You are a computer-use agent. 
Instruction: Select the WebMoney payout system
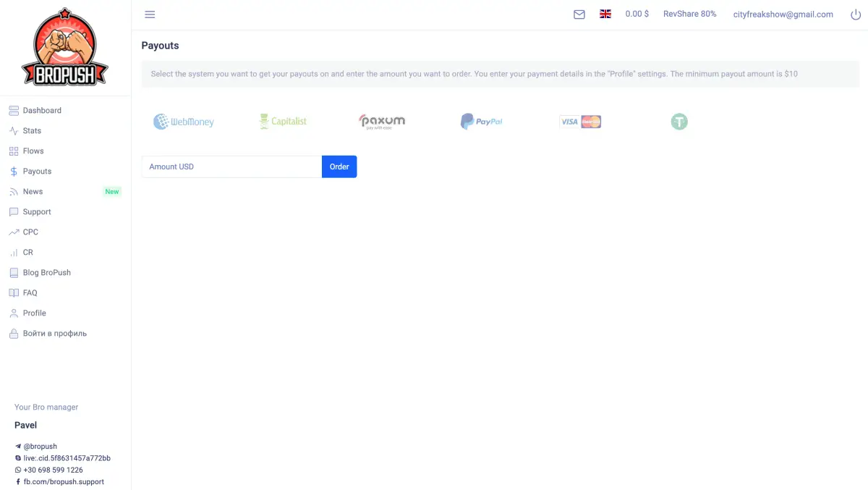(x=184, y=122)
